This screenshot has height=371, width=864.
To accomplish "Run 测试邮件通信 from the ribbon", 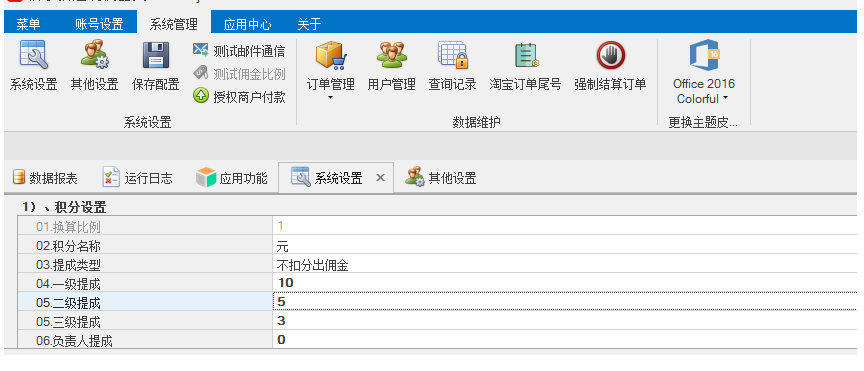I will [x=239, y=51].
